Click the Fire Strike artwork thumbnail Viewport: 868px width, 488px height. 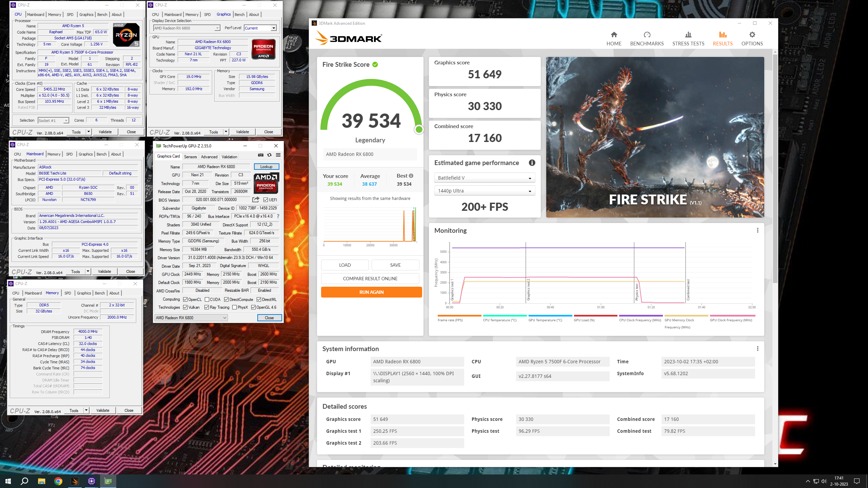(655, 137)
